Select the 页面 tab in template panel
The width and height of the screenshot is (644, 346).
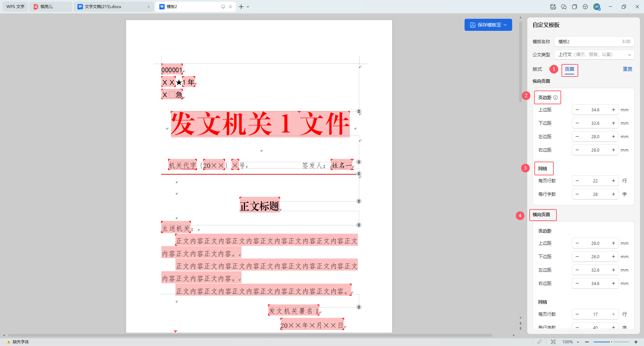[x=570, y=69]
